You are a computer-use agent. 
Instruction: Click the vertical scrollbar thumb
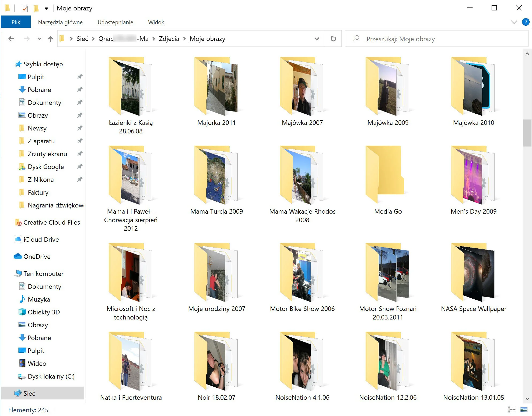click(527, 133)
